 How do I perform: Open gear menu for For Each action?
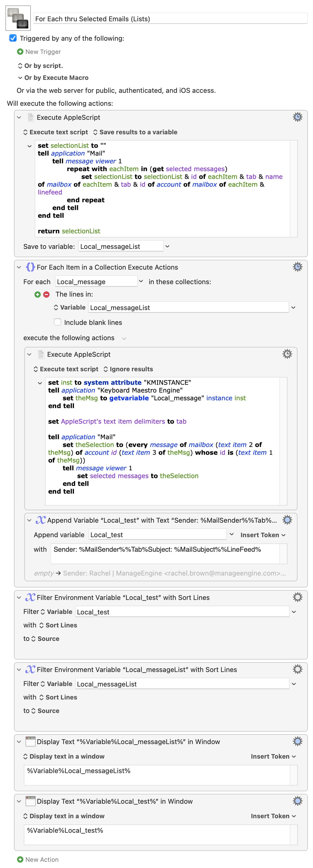pos(297,267)
